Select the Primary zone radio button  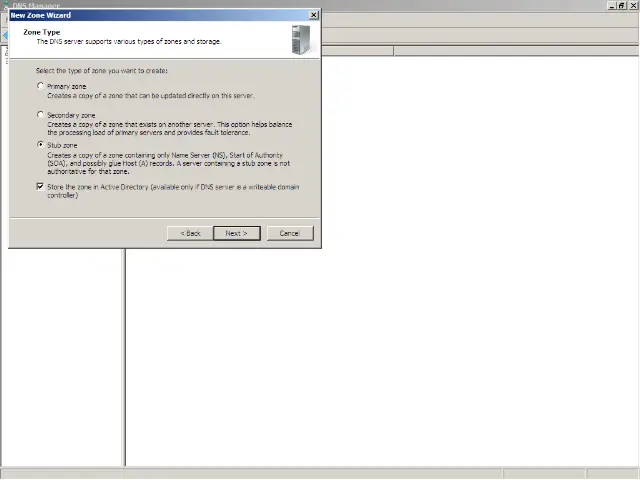click(x=40, y=86)
